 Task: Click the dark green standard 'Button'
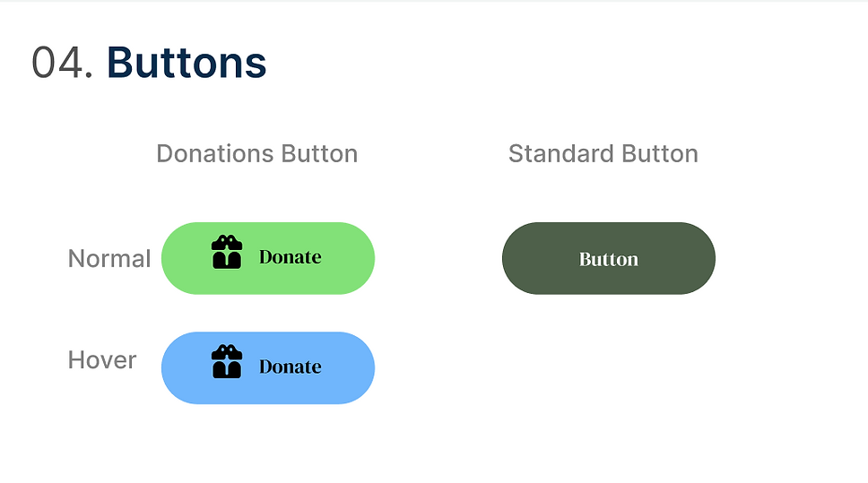(x=608, y=258)
